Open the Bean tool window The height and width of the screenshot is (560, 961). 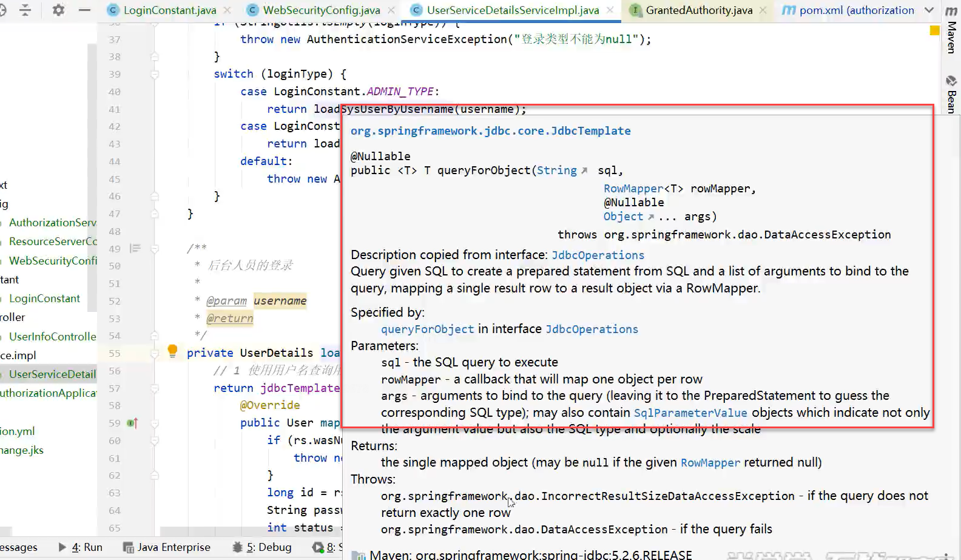tap(951, 94)
